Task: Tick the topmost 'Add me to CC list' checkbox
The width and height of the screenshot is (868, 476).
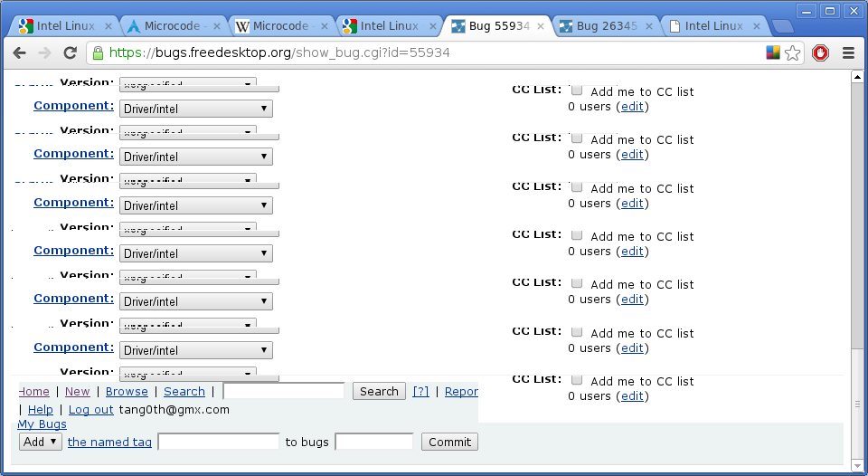Action: pyautogui.click(x=577, y=90)
